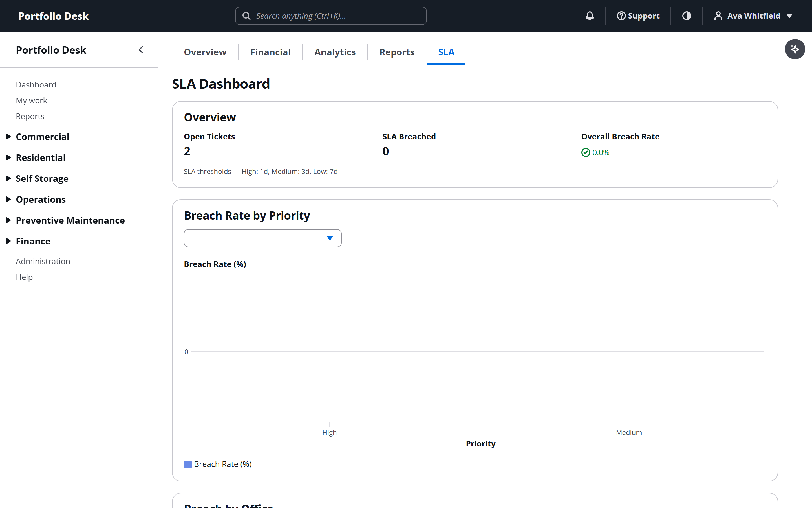Open the notifications bell

click(x=590, y=16)
